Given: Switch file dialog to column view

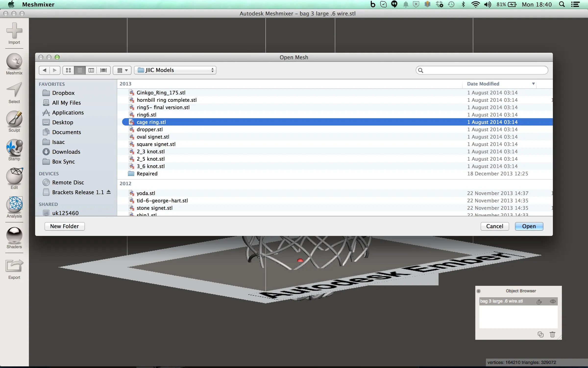Looking at the screenshot, I should coord(91,70).
